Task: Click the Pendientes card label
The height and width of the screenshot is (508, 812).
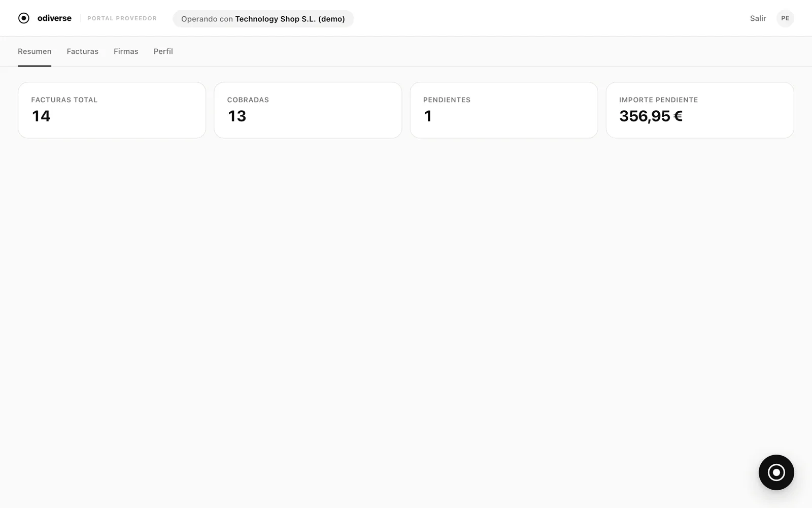Action: point(447,100)
